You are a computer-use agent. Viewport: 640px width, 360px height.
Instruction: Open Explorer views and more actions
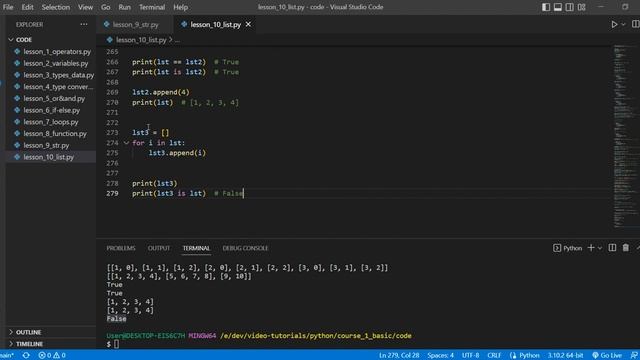pyautogui.click(x=84, y=24)
